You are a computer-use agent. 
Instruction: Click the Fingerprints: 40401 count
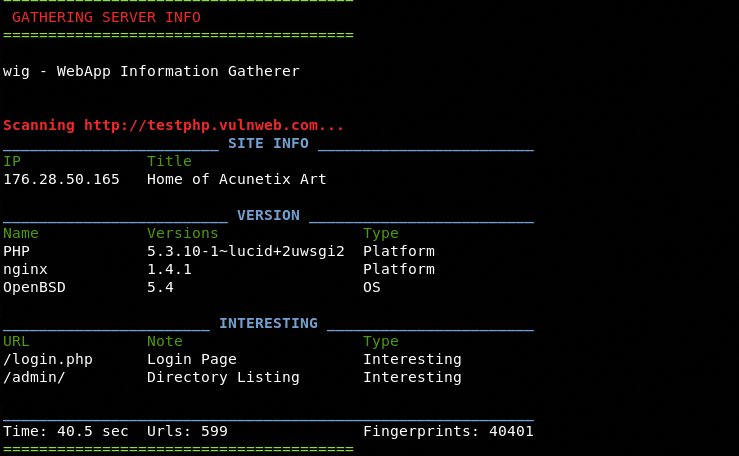(x=448, y=431)
